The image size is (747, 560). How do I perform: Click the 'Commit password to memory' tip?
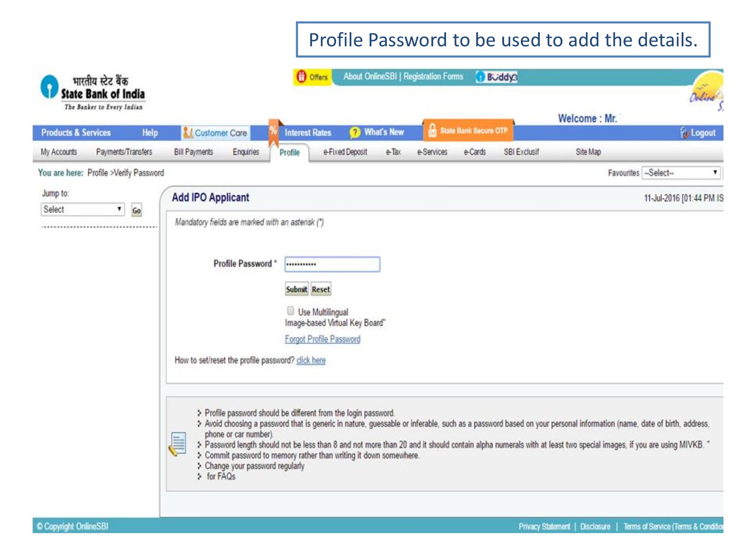[312, 455]
